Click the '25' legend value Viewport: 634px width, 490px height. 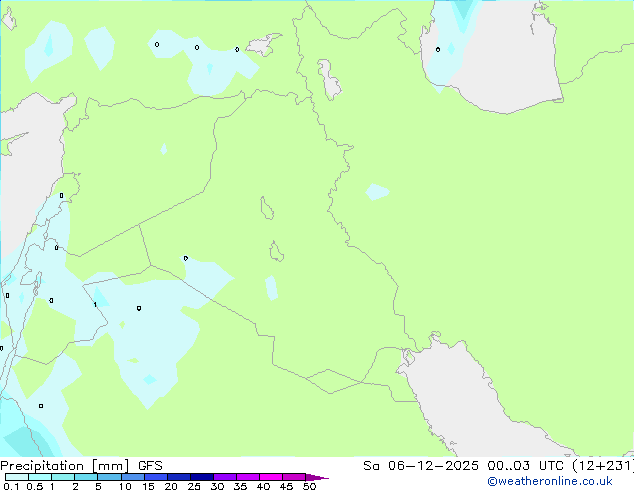point(194,486)
